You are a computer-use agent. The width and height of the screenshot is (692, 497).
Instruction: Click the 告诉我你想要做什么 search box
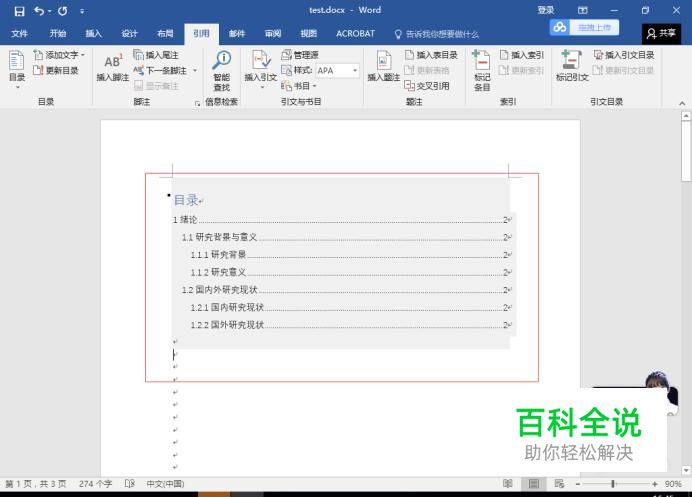(x=437, y=34)
